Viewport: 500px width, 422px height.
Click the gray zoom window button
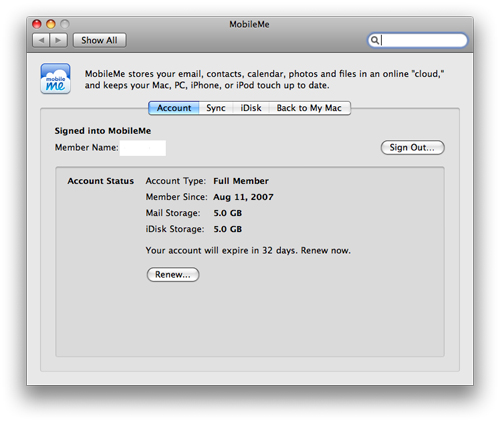point(65,24)
